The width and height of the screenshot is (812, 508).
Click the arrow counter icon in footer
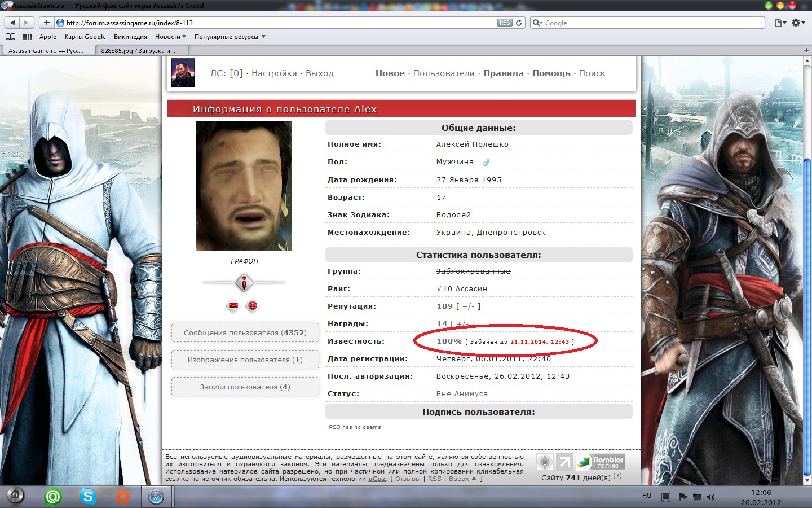[x=564, y=462]
